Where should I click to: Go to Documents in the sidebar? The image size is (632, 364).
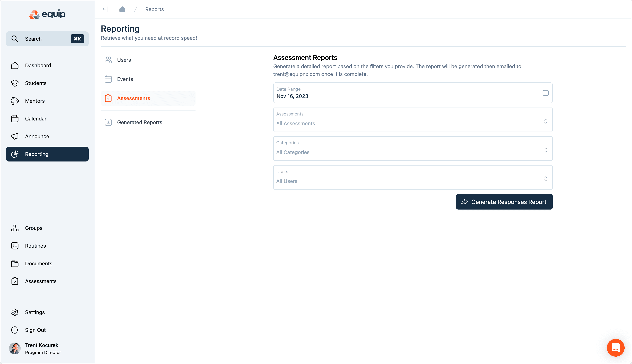pos(38,263)
